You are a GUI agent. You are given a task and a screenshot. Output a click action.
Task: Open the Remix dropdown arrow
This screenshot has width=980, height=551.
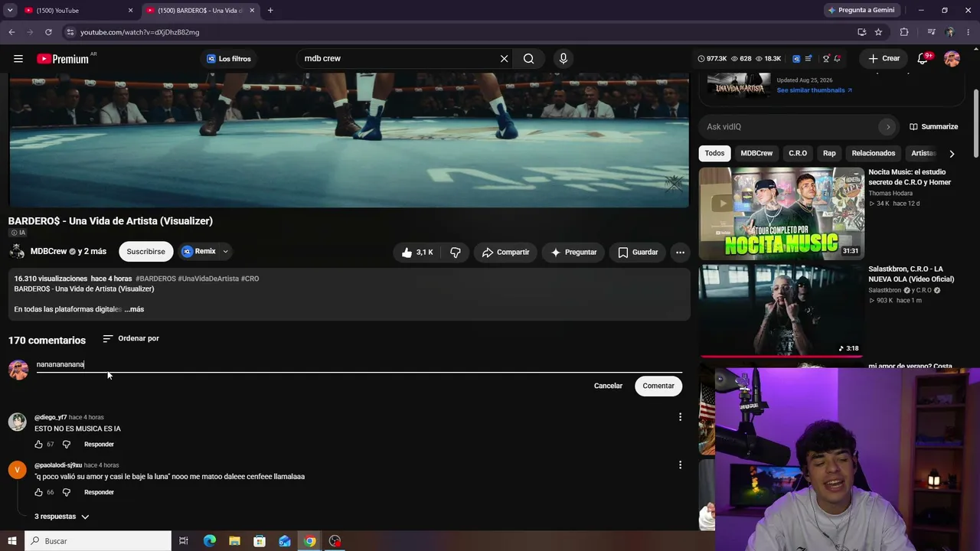coord(225,252)
